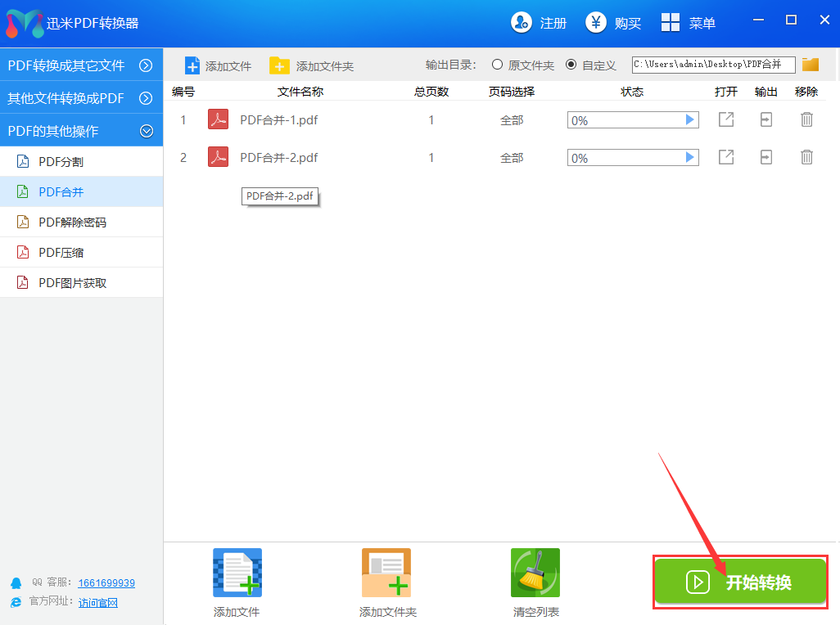Click the large 添加文件夹 icon at bottom
This screenshot has width=840, height=625.
pyautogui.click(x=386, y=573)
